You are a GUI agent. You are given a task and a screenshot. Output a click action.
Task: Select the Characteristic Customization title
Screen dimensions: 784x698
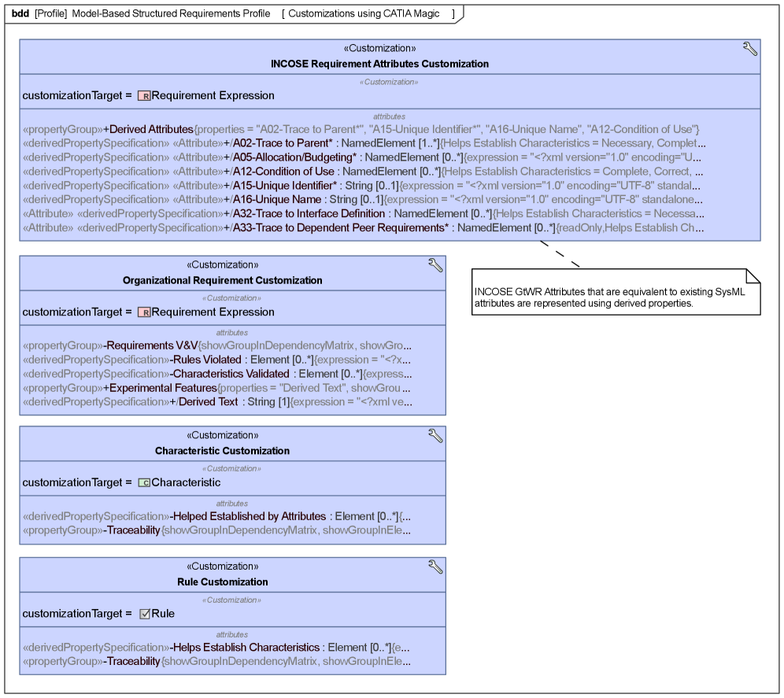[x=222, y=451]
